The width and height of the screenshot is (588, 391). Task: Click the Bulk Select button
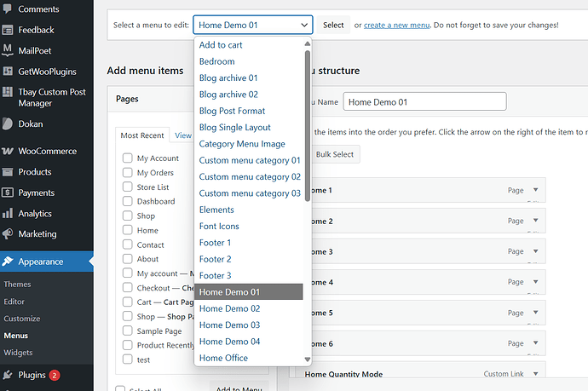coord(335,154)
